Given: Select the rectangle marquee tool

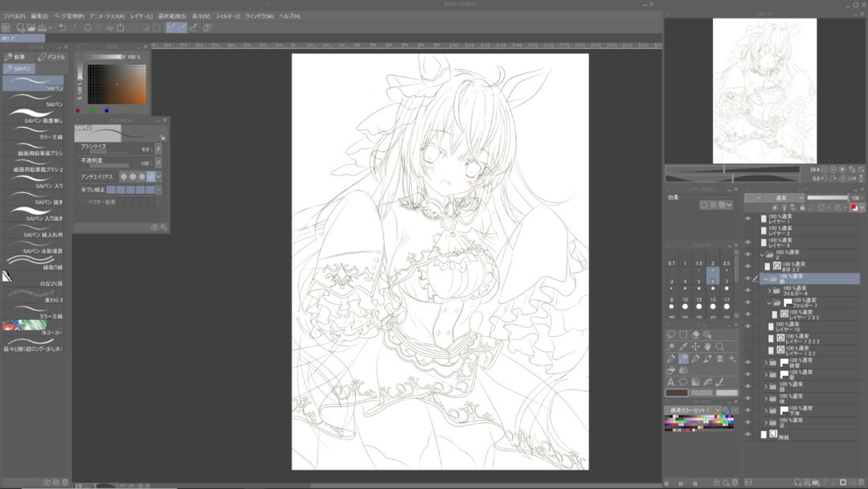Looking at the screenshot, I should point(683,335).
